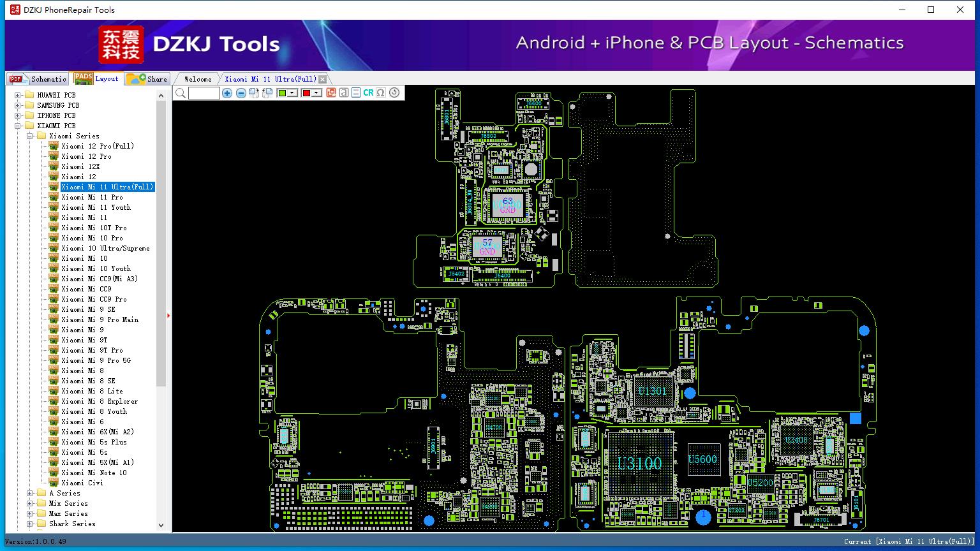Open Xiaomi 12 Pro(Full) in the tree
The image size is (980, 551).
[98, 146]
